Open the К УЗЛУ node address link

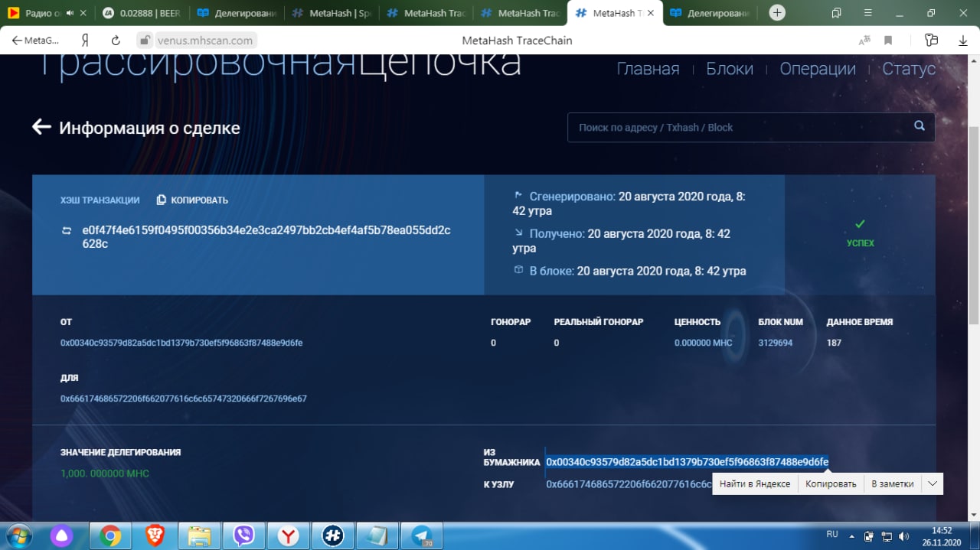click(629, 484)
